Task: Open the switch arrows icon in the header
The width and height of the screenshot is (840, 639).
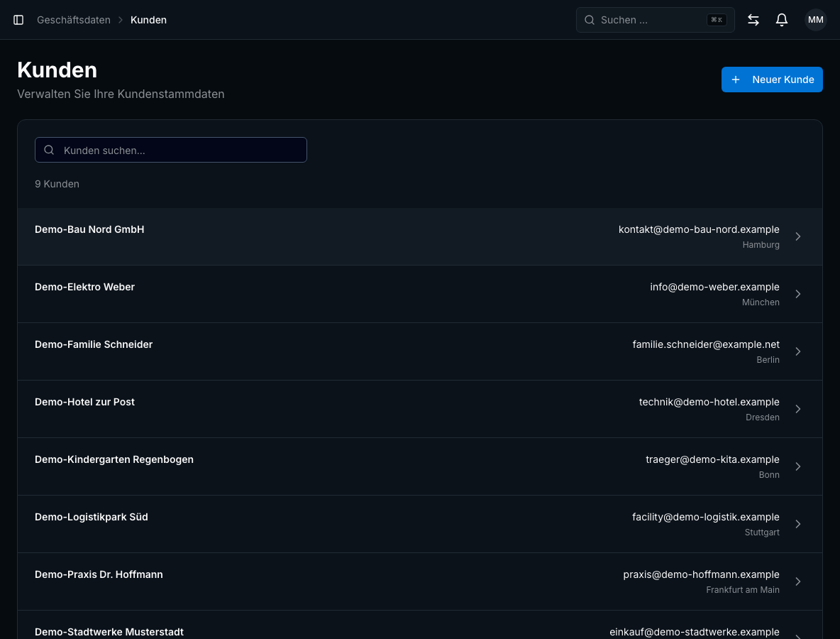Action: click(x=753, y=20)
